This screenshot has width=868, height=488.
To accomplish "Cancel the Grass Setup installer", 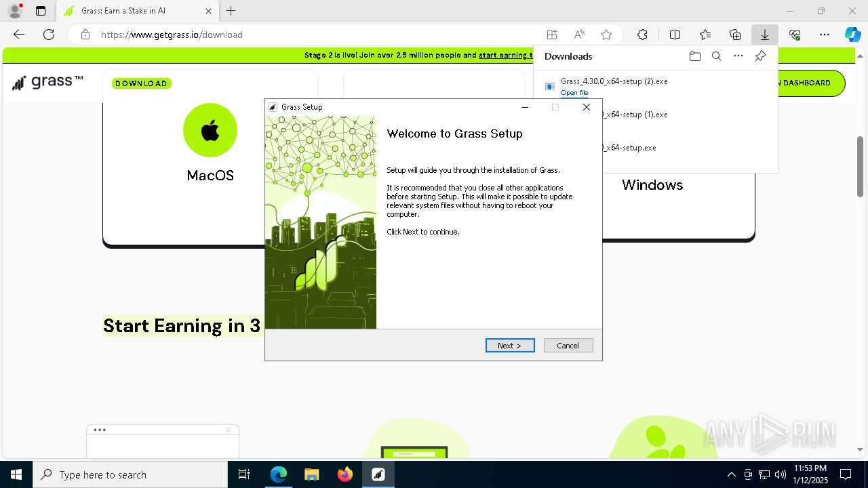I will pyautogui.click(x=568, y=346).
